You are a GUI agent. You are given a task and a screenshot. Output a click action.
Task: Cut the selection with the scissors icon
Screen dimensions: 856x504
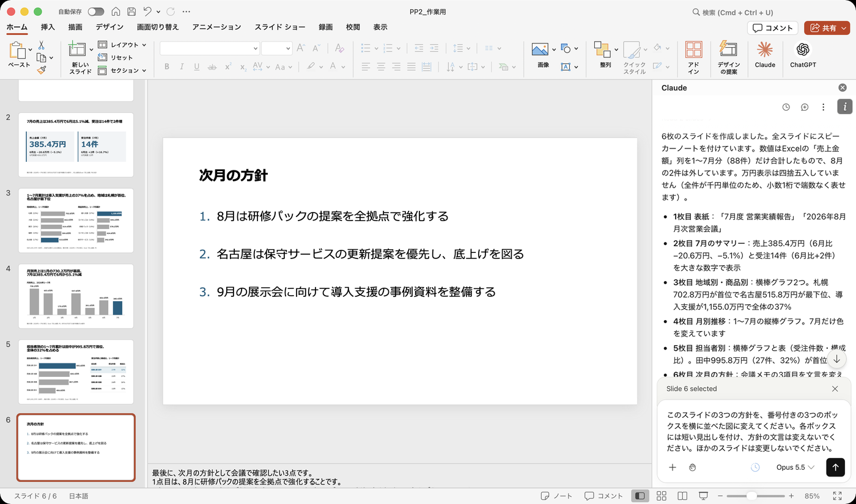(41, 45)
